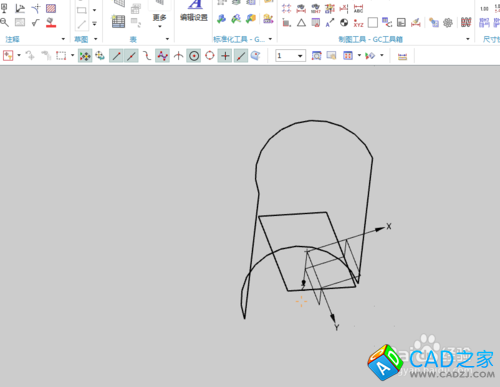Select the triangle symbol tool in GC toolbox
Image resolution: width=500 pixels, height=387 pixels.
pyautogui.click(x=301, y=23)
